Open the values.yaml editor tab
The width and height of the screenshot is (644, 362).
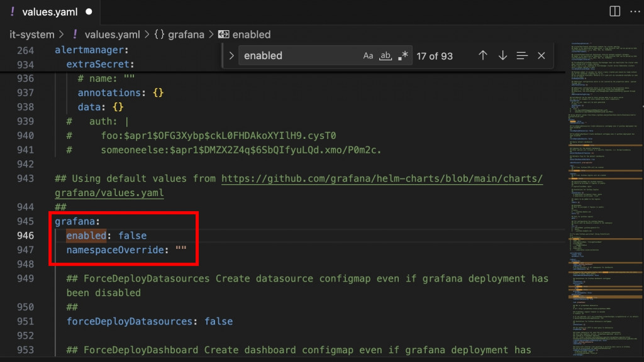[x=50, y=12]
